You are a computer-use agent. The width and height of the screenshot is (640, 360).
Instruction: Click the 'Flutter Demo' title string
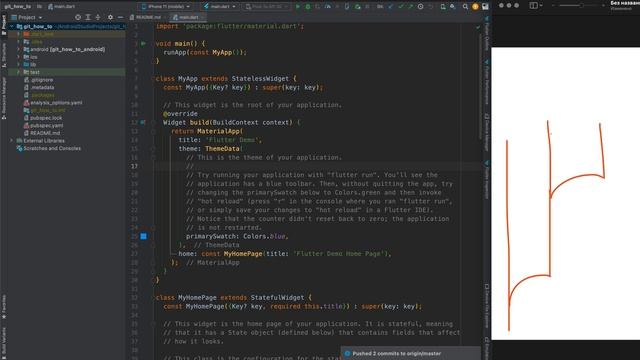click(x=232, y=140)
